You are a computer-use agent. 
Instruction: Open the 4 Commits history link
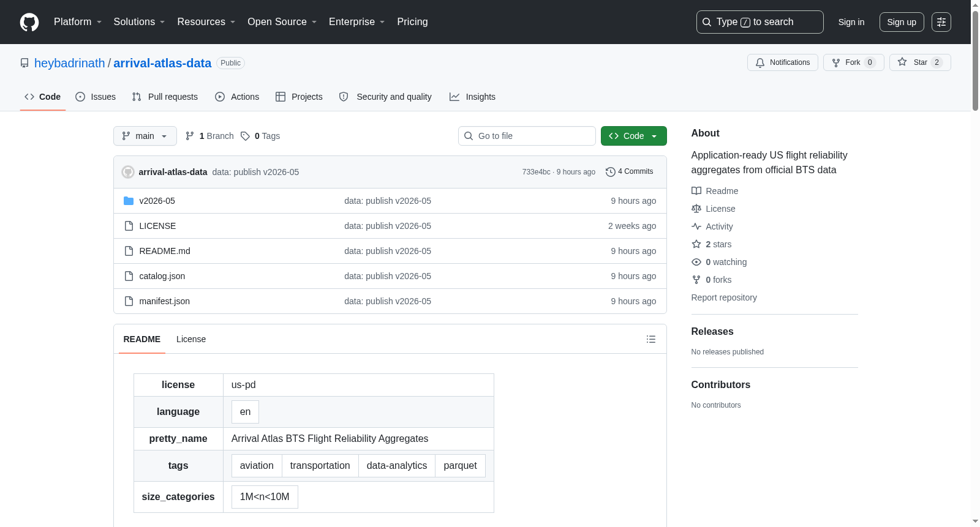tap(630, 172)
